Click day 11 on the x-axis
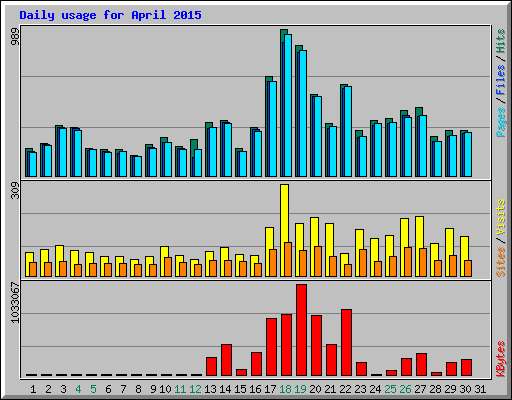This screenshot has width=512, height=400. (x=180, y=389)
